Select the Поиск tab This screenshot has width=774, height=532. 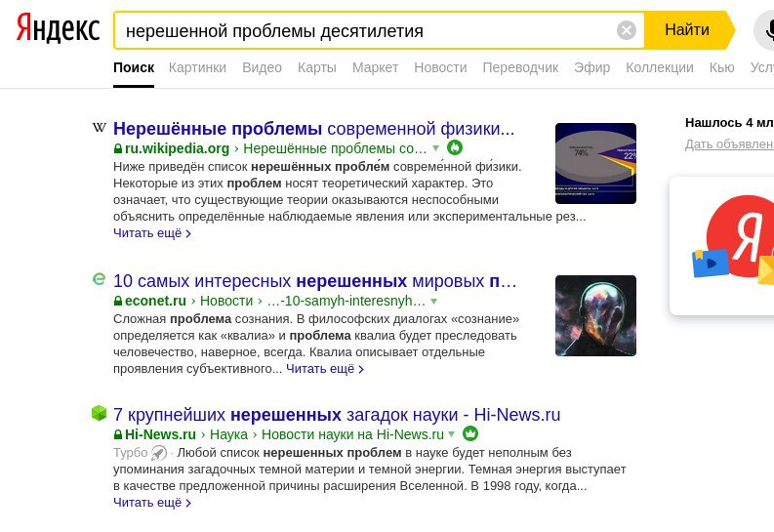pyautogui.click(x=134, y=67)
